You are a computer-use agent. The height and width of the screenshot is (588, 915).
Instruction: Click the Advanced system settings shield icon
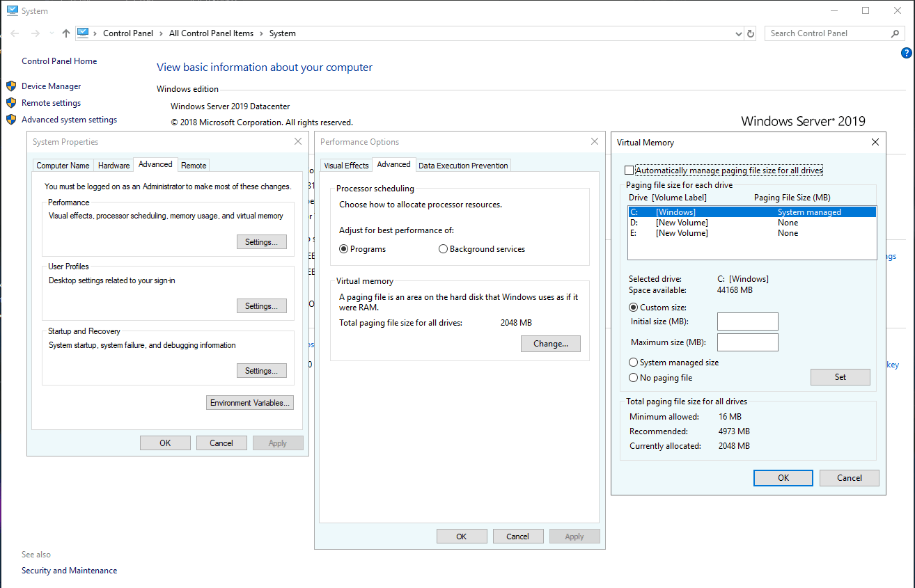point(11,120)
